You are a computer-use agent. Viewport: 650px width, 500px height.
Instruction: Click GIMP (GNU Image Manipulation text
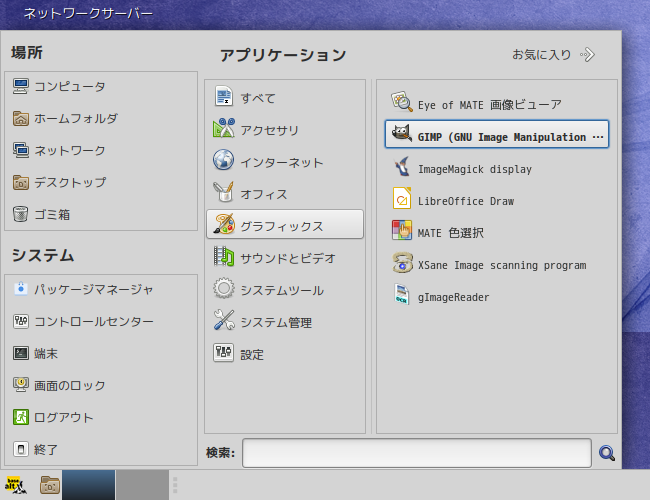tap(502, 137)
